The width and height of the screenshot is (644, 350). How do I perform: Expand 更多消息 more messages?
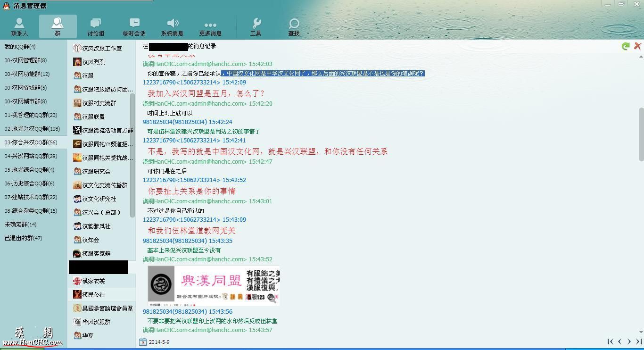[x=210, y=26]
